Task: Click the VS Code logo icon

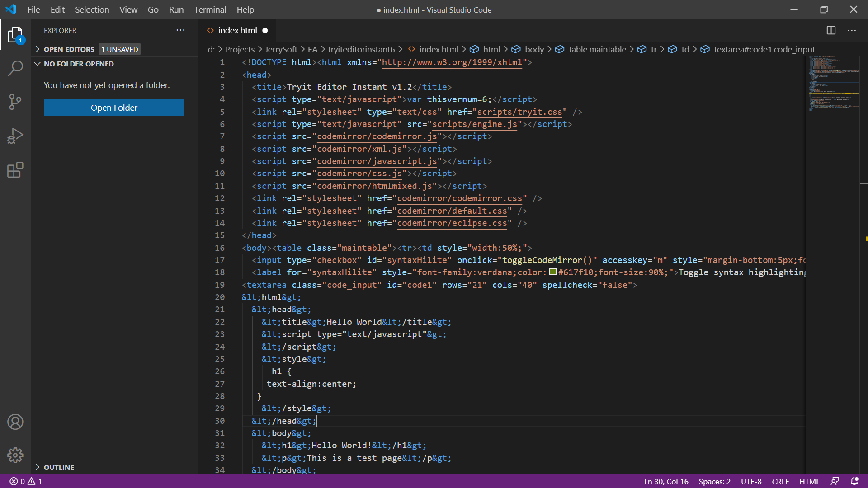Action: 11,9
